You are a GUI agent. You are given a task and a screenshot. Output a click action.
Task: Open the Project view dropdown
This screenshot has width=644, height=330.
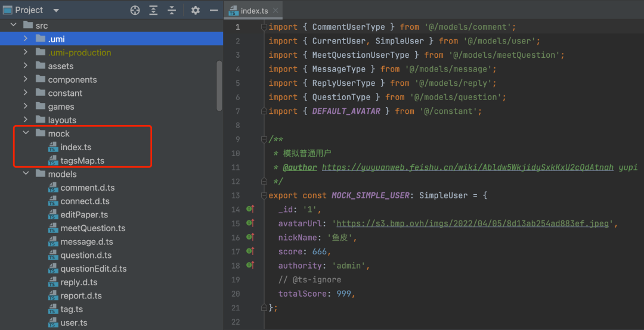[56, 10]
